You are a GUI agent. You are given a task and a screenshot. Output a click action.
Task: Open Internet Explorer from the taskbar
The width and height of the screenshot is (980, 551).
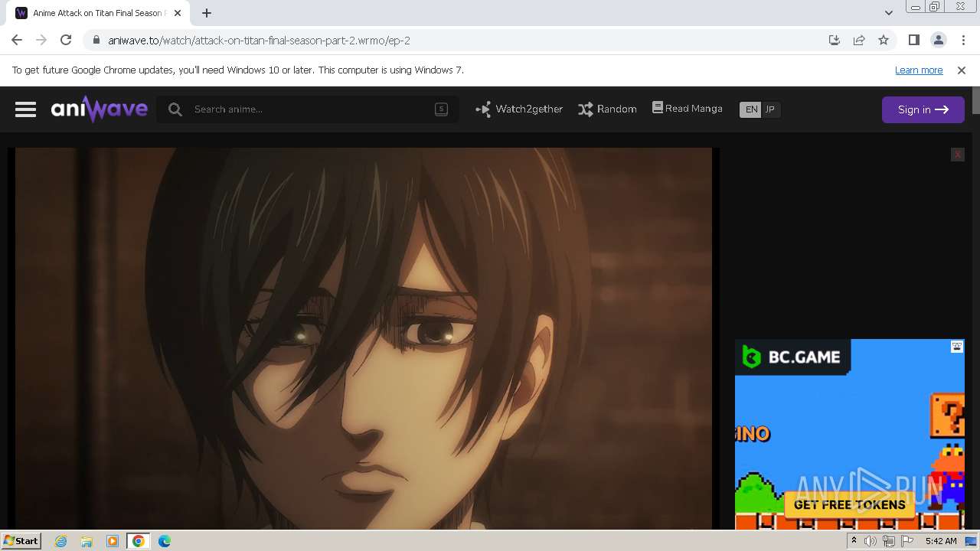pos(61,541)
